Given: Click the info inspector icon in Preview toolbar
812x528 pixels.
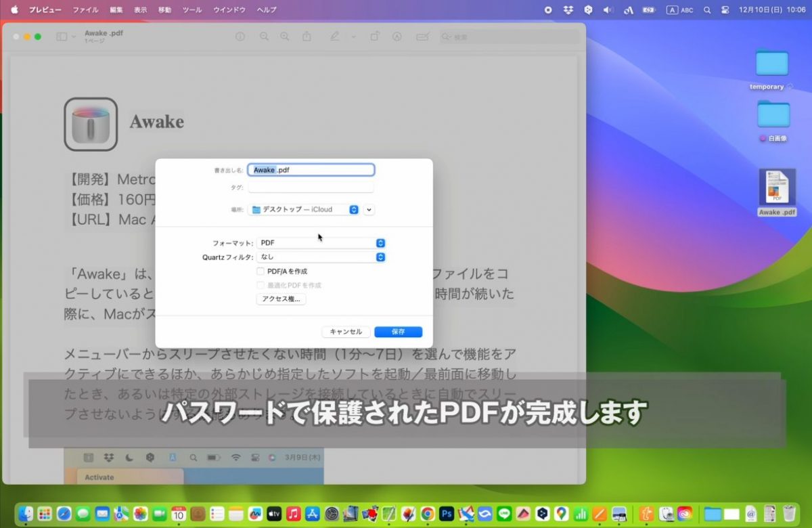Looking at the screenshot, I should [x=240, y=37].
